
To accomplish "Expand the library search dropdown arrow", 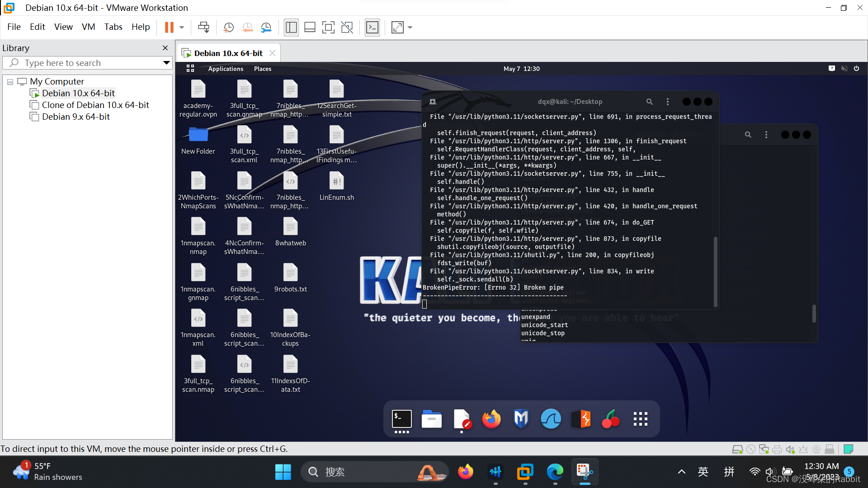I will tap(166, 63).
